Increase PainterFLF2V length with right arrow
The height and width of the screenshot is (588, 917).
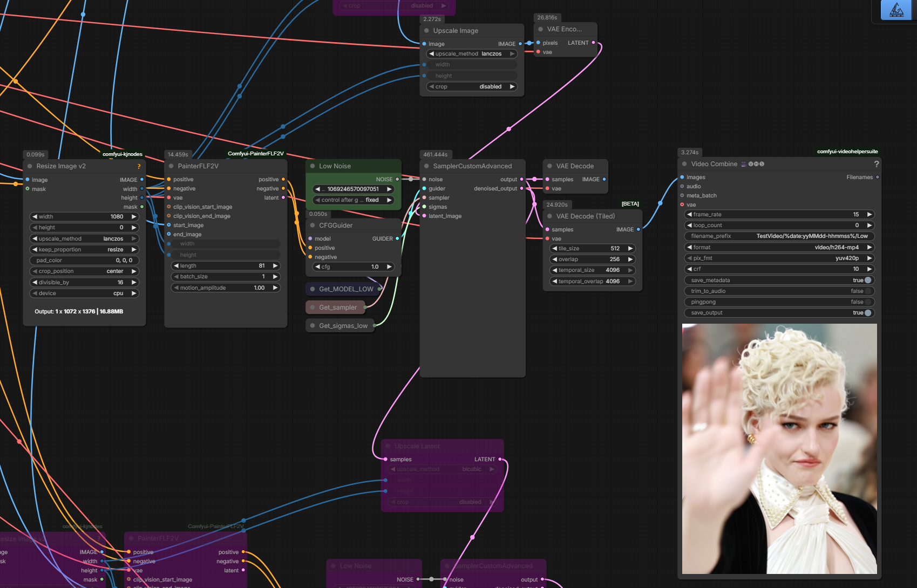[275, 266]
